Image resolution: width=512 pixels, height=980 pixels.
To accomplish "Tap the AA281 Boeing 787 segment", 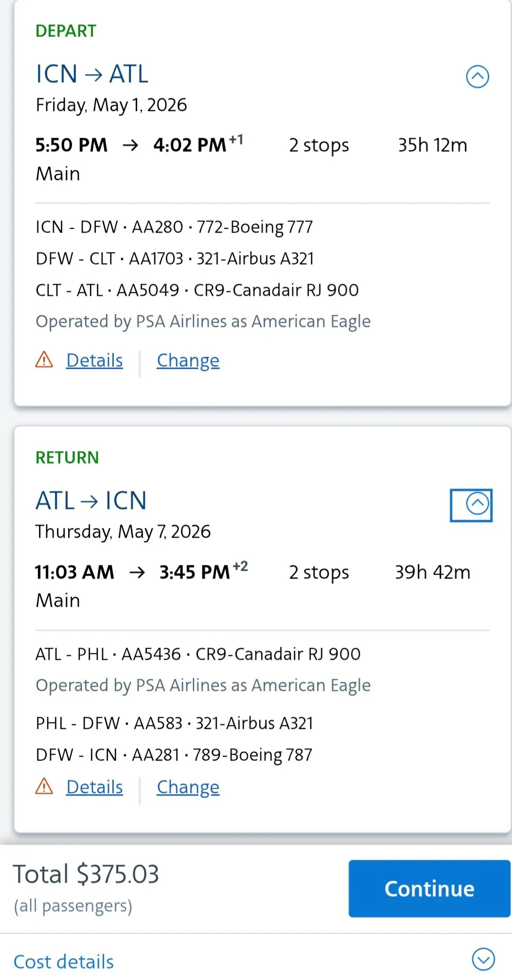I will coord(174,755).
